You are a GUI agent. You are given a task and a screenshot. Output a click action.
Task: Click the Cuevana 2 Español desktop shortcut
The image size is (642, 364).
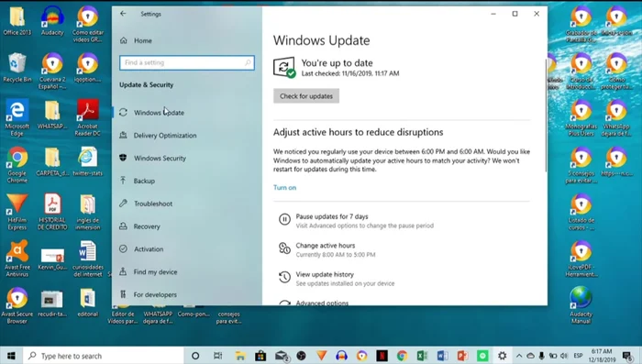coord(52,71)
